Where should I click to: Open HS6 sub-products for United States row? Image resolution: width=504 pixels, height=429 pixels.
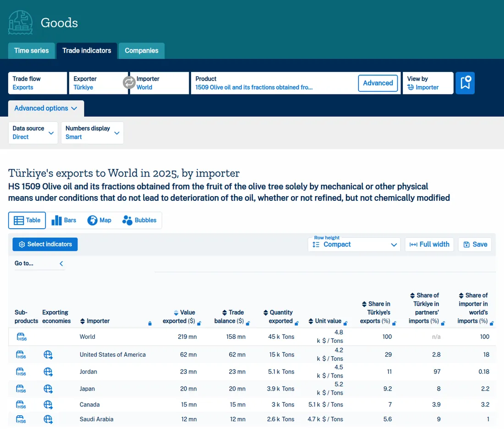coord(21,355)
